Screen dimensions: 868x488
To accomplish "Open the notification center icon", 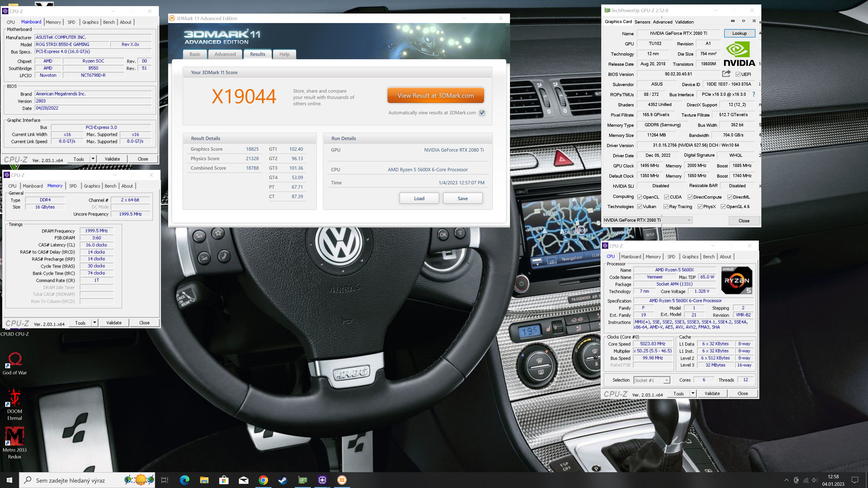I will (855, 480).
